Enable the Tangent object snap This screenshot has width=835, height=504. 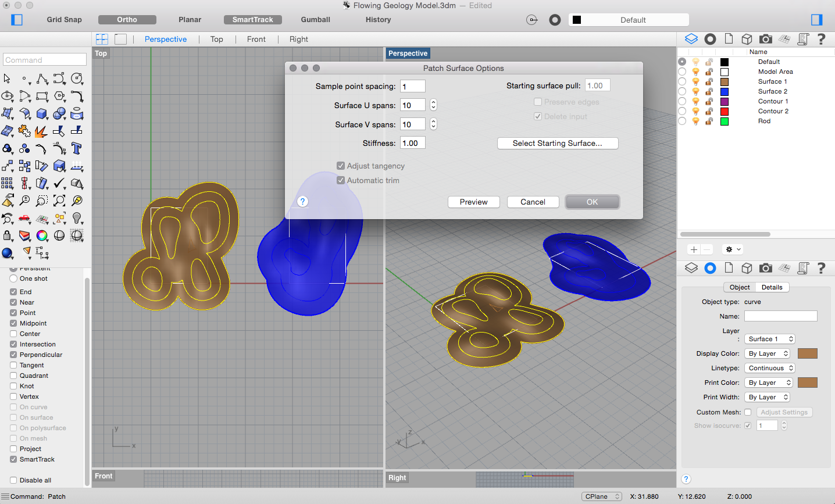click(x=13, y=365)
